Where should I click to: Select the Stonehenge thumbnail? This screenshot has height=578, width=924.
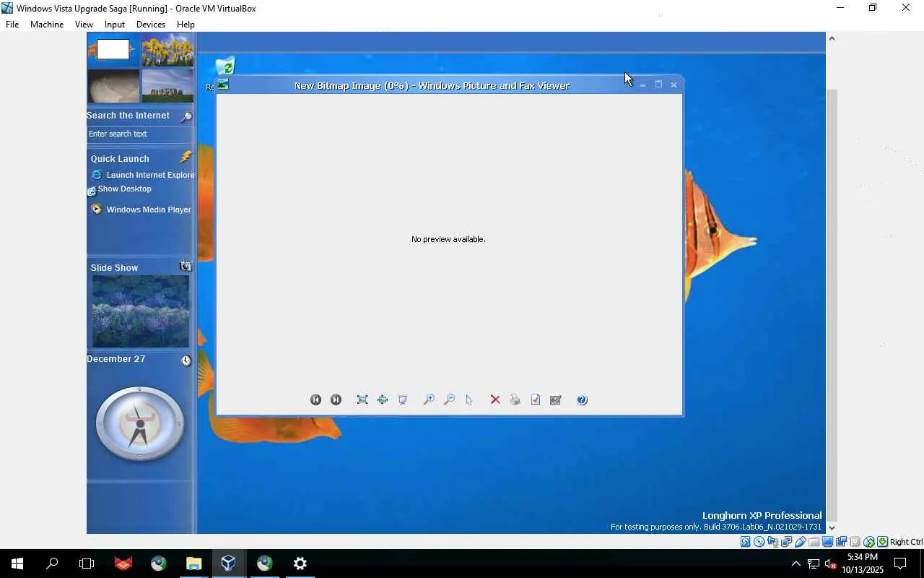coord(167,85)
